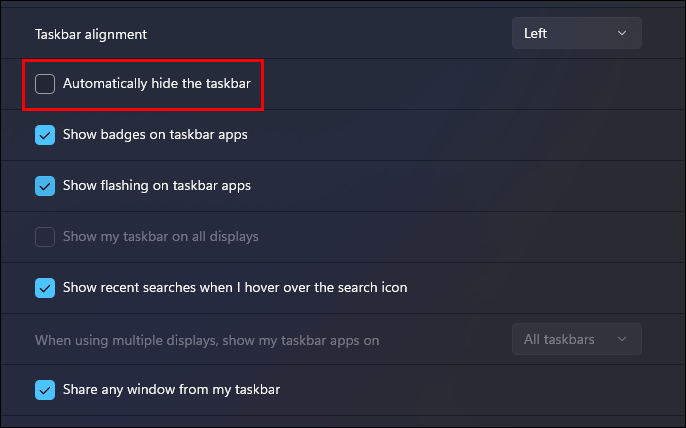Click the Left value text in alignment combo
The height and width of the screenshot is (428, 686).
536,33
